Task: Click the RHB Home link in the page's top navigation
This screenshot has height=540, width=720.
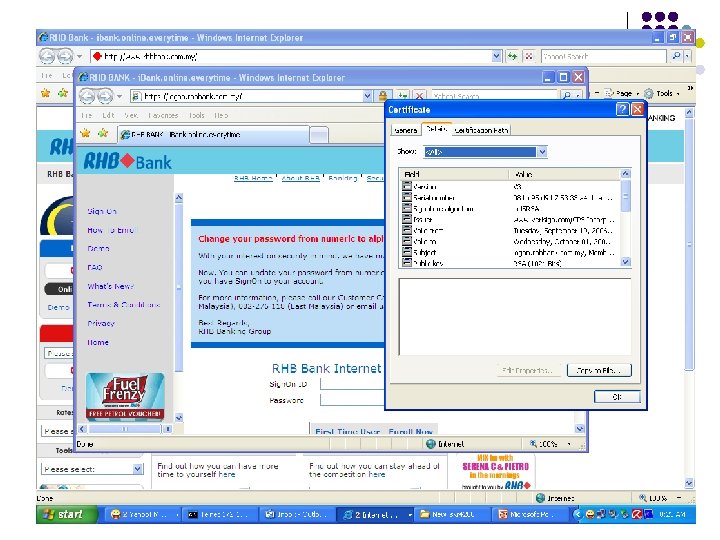Action: [253, 178]
